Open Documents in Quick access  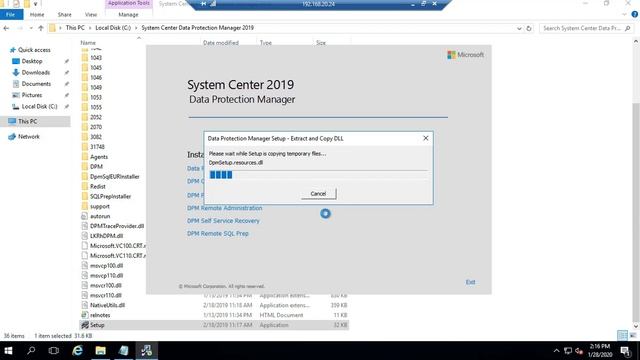[x=36, y=84]
